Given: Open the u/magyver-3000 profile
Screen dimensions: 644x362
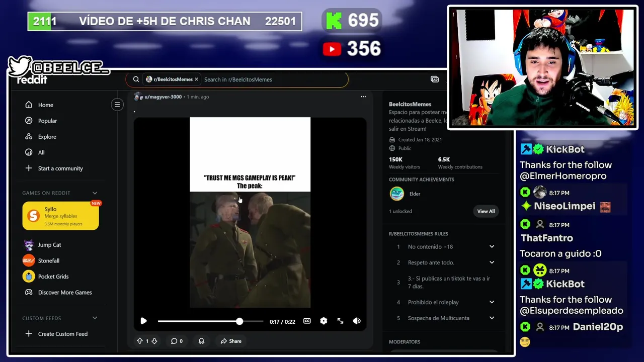Looking at the screenshot, I should (x=163, y=97).
